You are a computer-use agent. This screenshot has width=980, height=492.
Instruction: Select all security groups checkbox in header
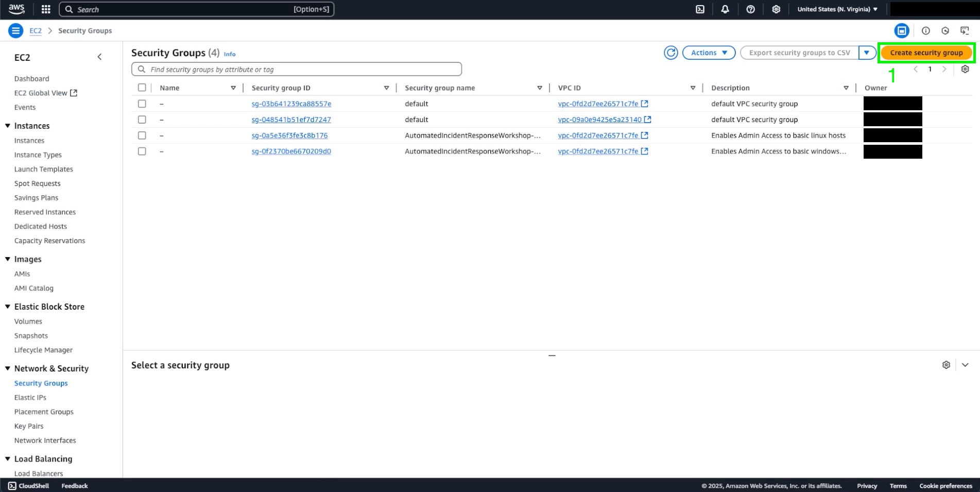point(142,88)
